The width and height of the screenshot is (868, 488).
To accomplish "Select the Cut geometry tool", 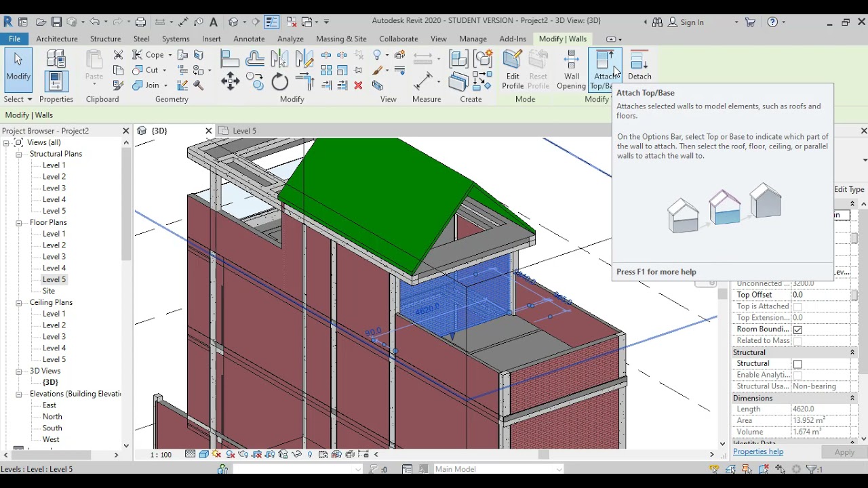I will [x=146, y=70].
